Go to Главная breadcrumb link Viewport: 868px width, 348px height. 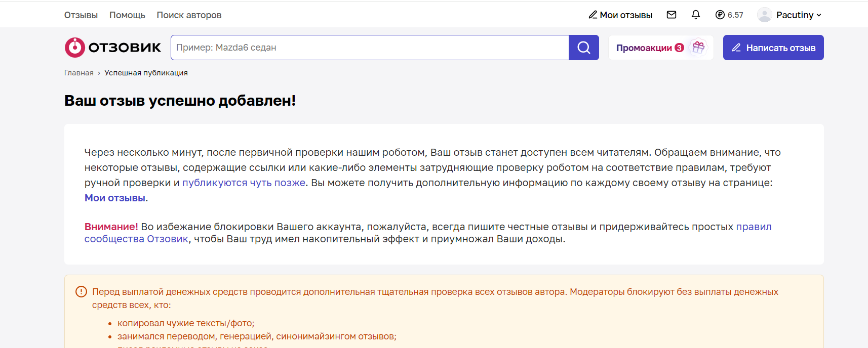point(79,73)
